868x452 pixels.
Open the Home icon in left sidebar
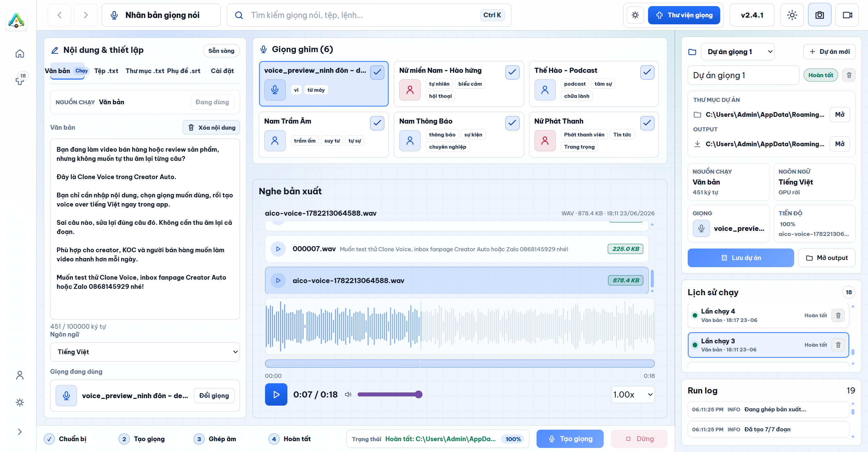point(20,53)
